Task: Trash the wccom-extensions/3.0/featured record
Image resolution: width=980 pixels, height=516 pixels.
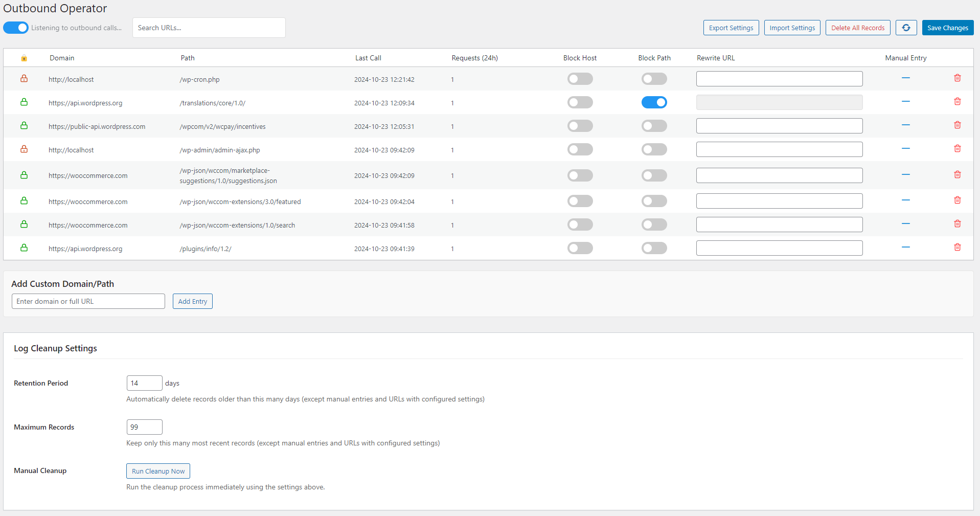Action: coord(958,200)
